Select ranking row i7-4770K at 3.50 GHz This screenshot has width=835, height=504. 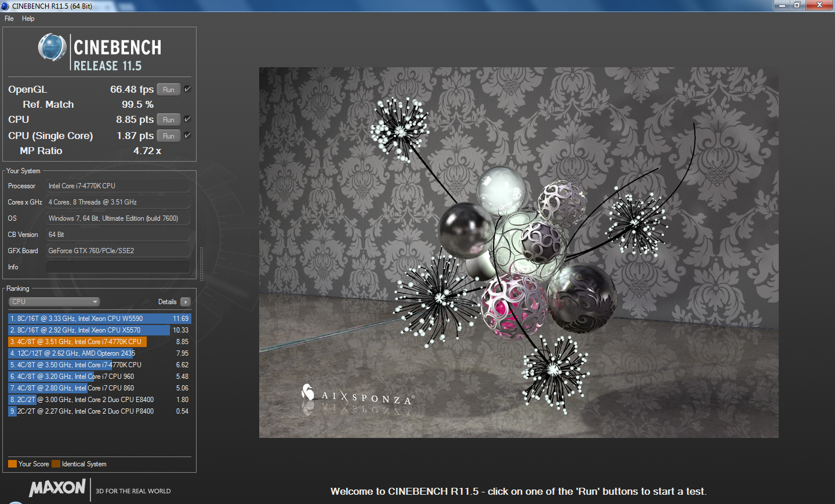(99, 365)
